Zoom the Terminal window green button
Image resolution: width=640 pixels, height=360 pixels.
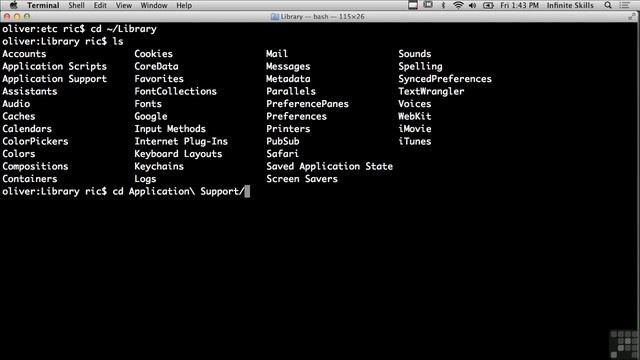(x=27, y=17)
